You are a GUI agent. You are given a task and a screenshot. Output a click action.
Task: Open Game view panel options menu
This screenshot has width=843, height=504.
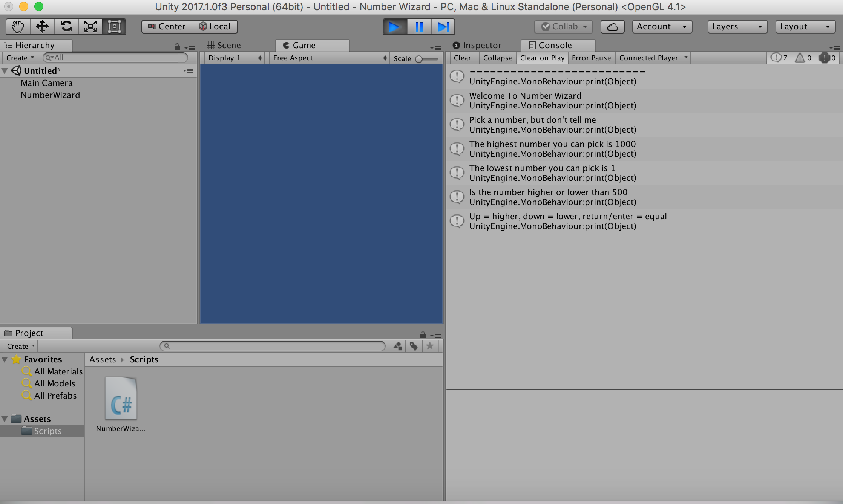point(436,48)
